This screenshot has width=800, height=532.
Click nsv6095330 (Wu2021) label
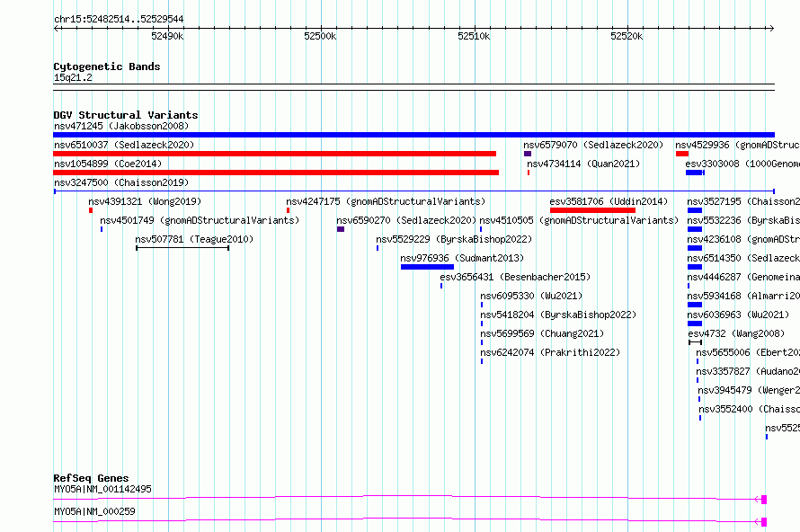(x=531, y=296)
